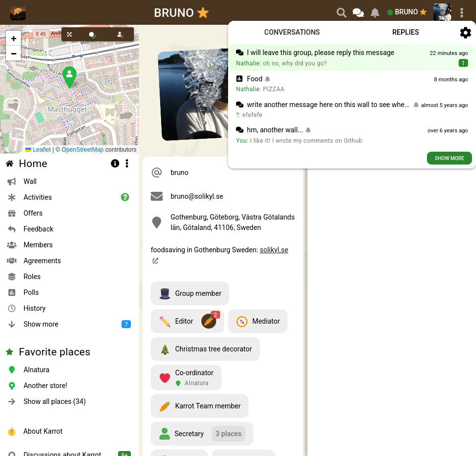476x456 pixels.
Task: Click the green map marker pin
Action: tap(69, 76)
